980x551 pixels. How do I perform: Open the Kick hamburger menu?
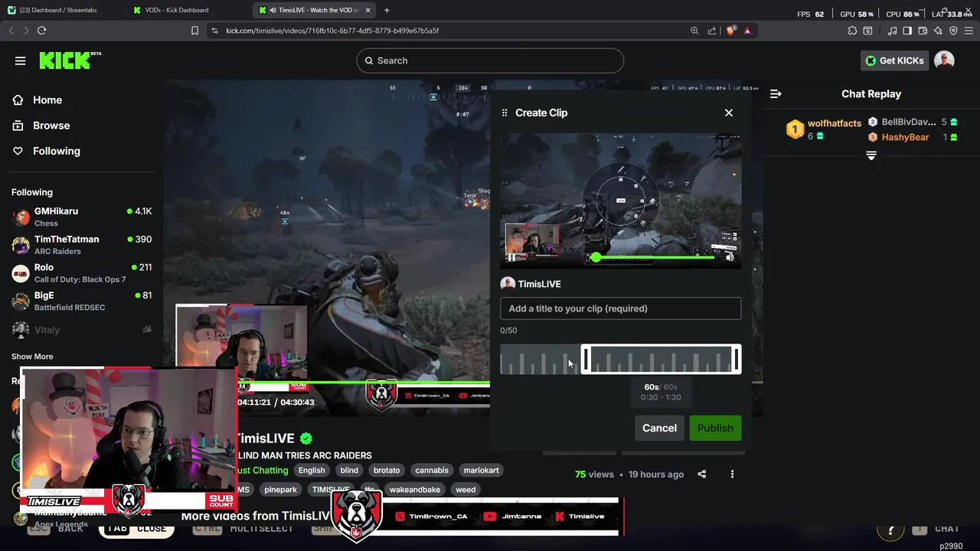(21, 60)
